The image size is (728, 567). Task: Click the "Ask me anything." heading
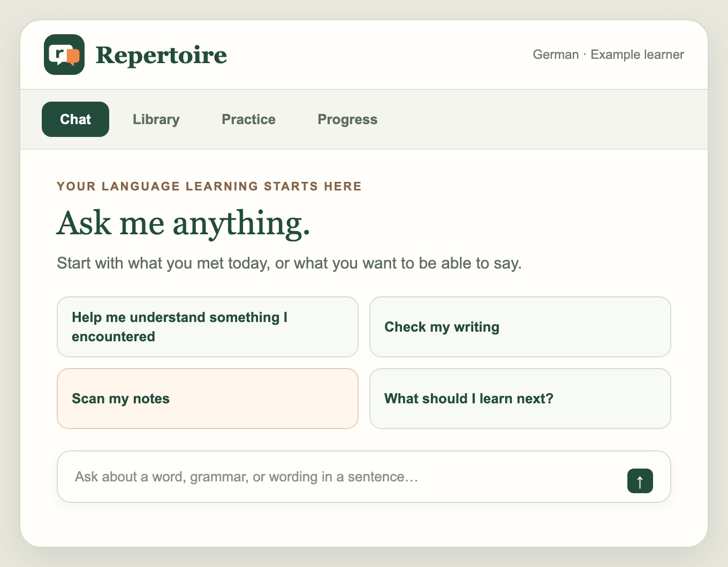(x=184, y=224)
